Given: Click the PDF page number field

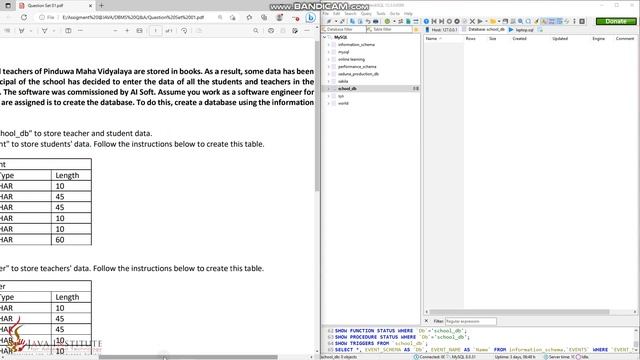Looking at the screenshot, I should (156, 31).
